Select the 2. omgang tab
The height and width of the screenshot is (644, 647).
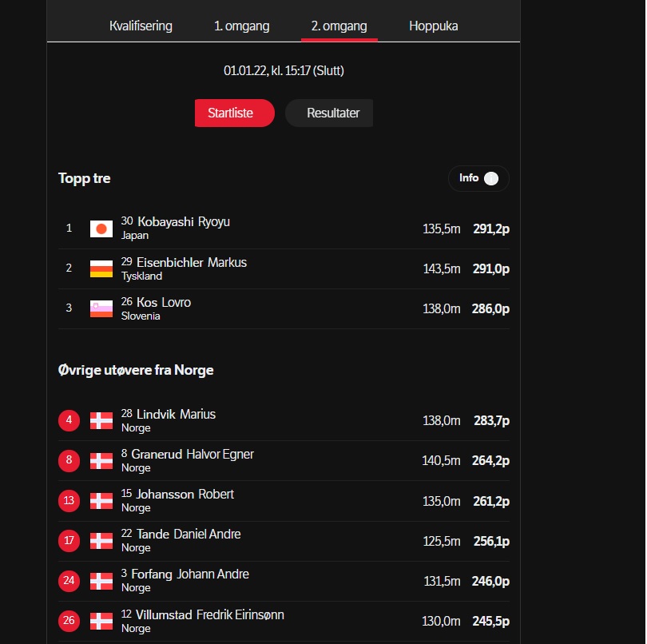click(x=339, y=26)
